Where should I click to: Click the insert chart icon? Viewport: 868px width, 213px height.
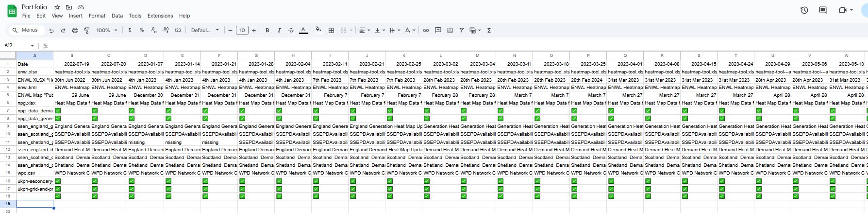tap(450, 30)
